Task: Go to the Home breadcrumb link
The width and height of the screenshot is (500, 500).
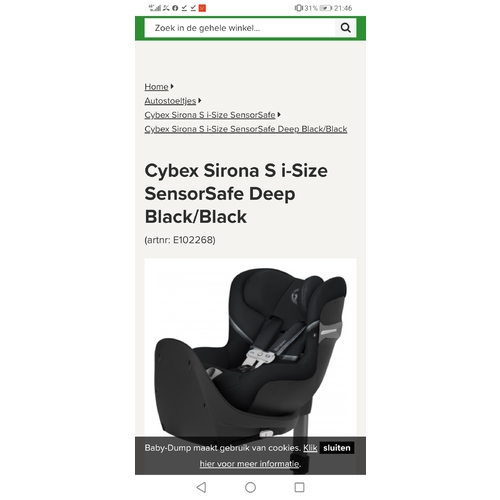Action: [156, 87]
